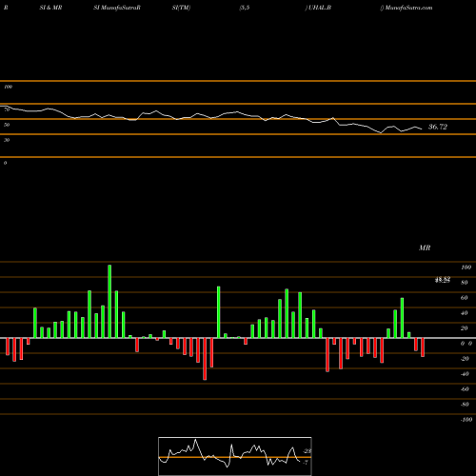Select the UHAL.B symbol label
This screenshot has height=476, width=476.
320,8
